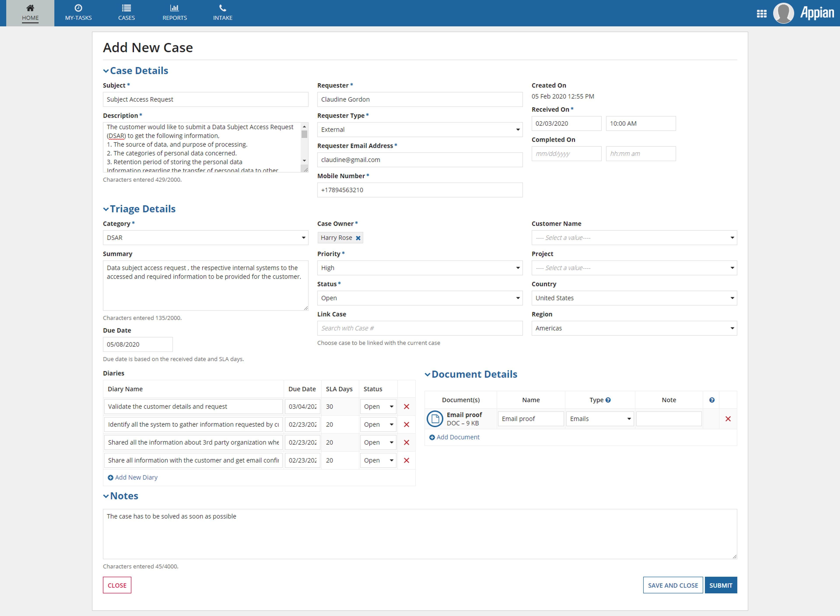Screen dimensions: 840x616
Task: Click Add Document link
Action: (x=455, y=437)
